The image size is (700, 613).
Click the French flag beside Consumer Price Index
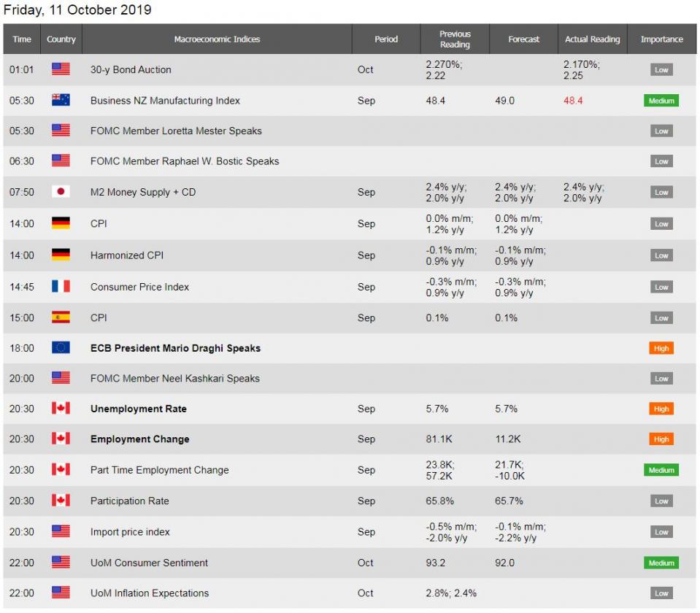tap(61, 287)
